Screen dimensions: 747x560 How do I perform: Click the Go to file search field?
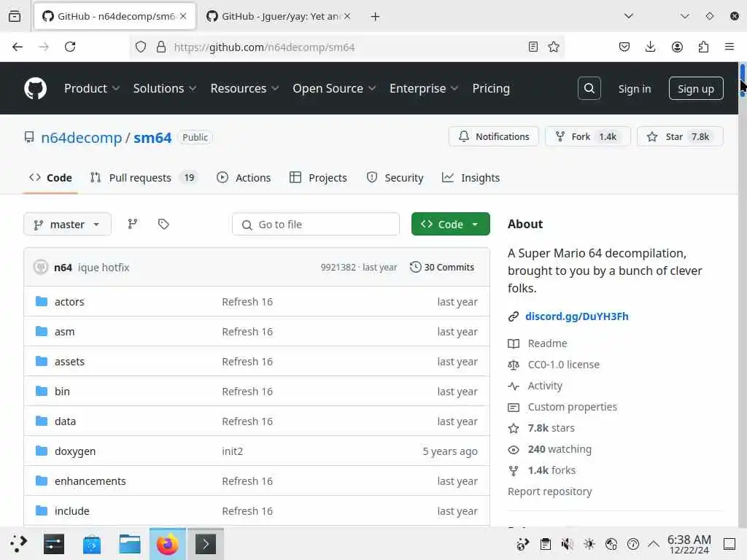pyautogui.click(x=315, y=225)
